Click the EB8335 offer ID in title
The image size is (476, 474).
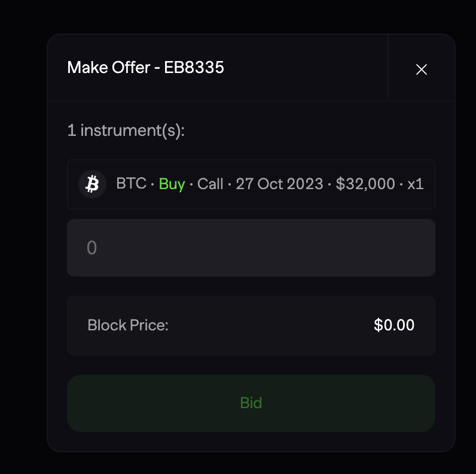click(194, 67)
